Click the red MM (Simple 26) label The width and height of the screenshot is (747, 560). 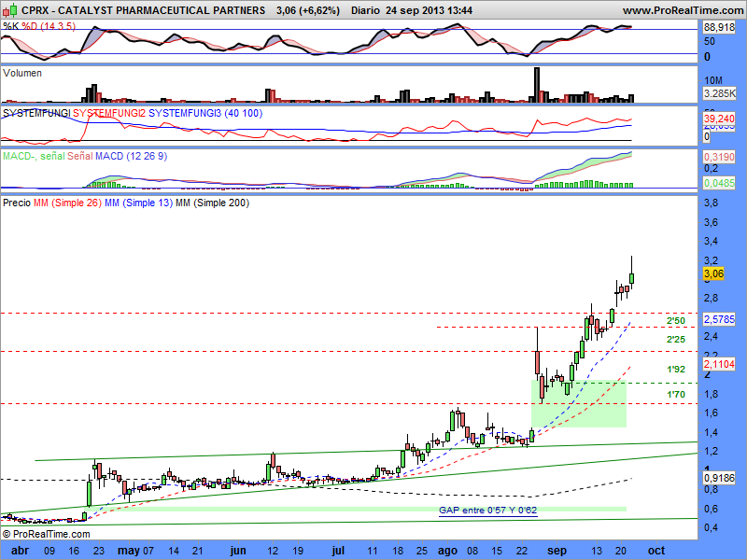tap(67, 203)
